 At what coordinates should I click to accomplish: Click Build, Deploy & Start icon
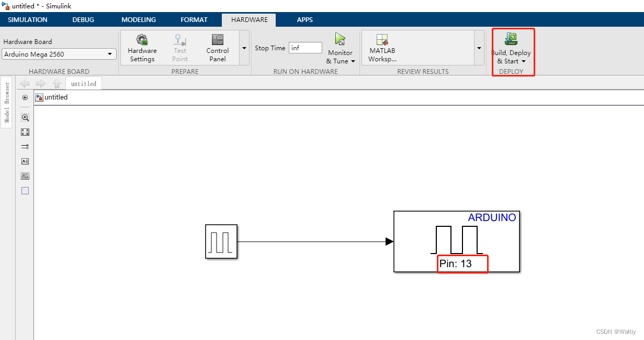click(x=511, y=39)
